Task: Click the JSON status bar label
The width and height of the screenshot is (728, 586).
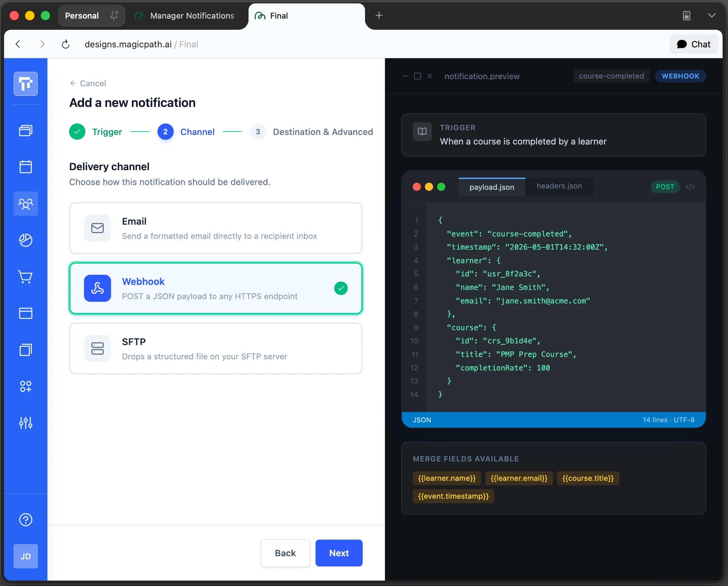Action: coord(422,420)
